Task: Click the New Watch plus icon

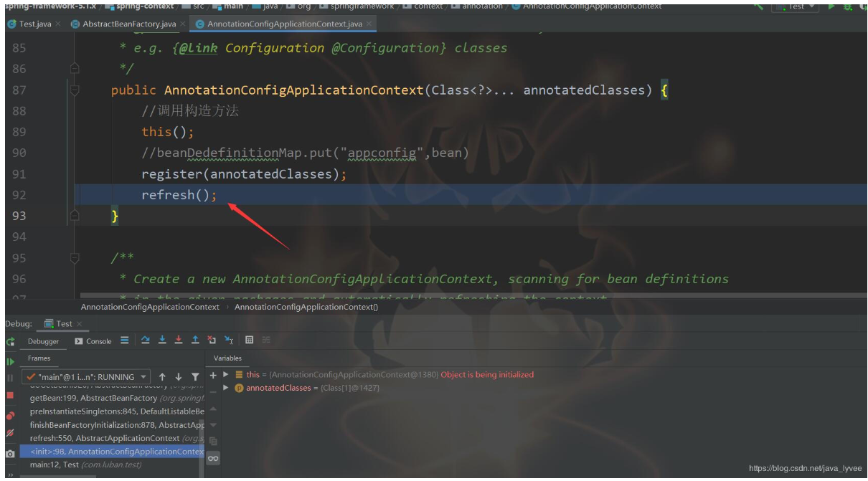Action: 213,375
